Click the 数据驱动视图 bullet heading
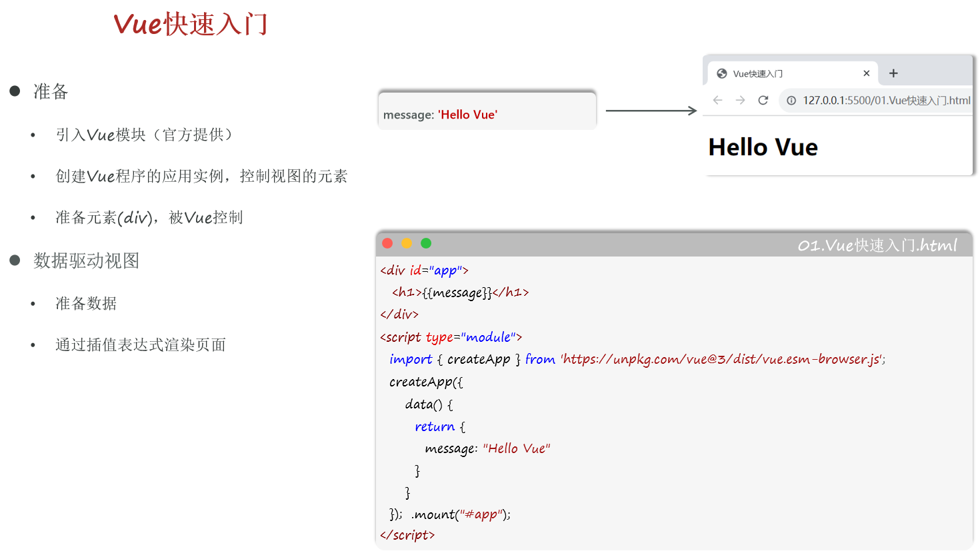Image resolution: width=980 pixels, height=551 pixels. (87, 261)
